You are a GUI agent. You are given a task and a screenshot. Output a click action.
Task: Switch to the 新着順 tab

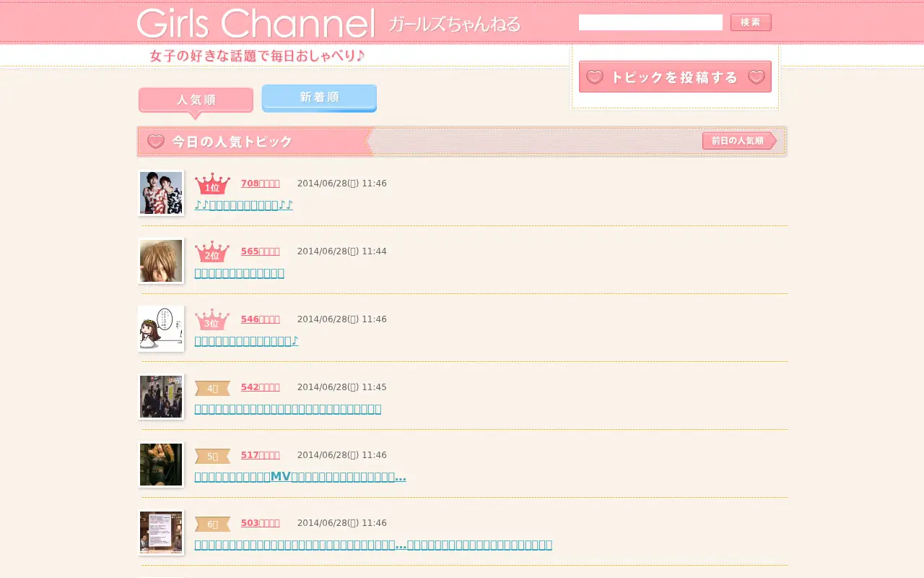coord(319,98)
